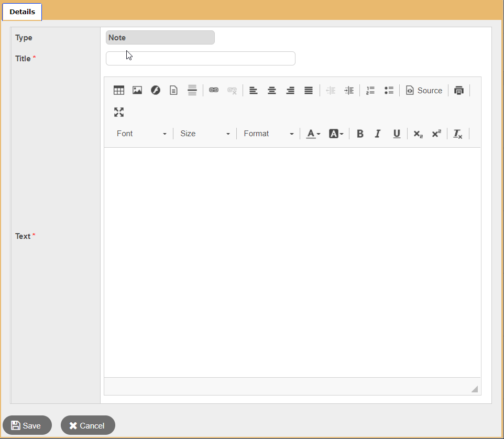Apply center alignment to the text
This screenshot has height=439, width=504.
coord(272,90)
